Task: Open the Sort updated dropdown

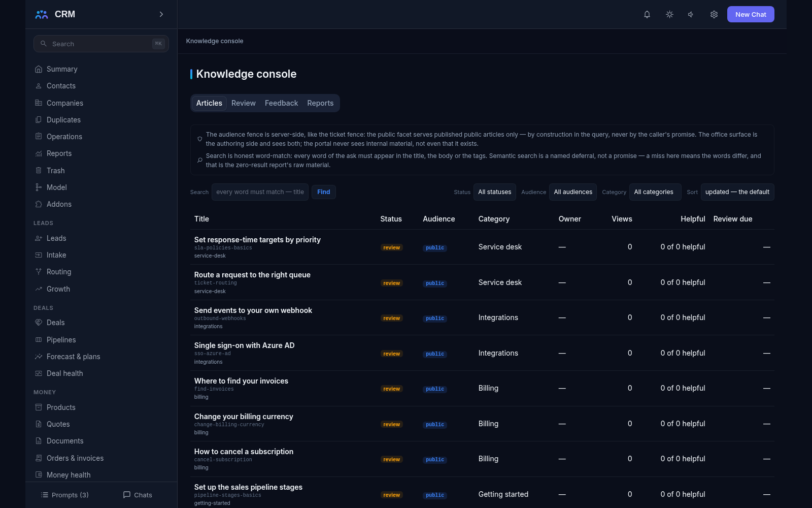Action: point(737,192)
